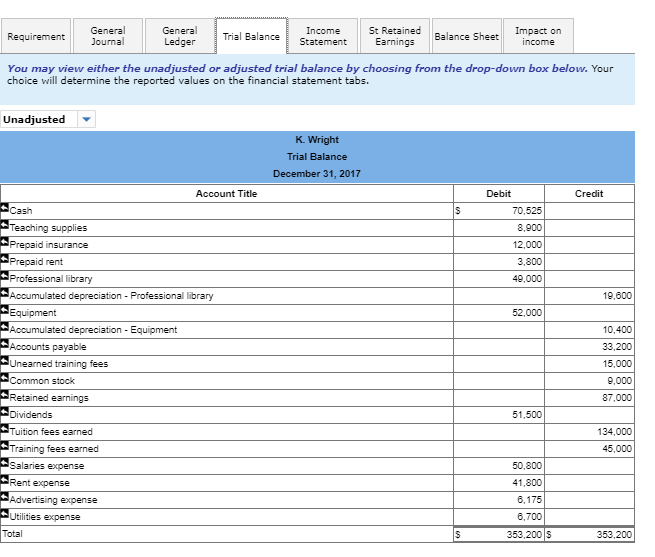Click the Account Title column header
Screen dimensions: 655x557
pos(226,193)
